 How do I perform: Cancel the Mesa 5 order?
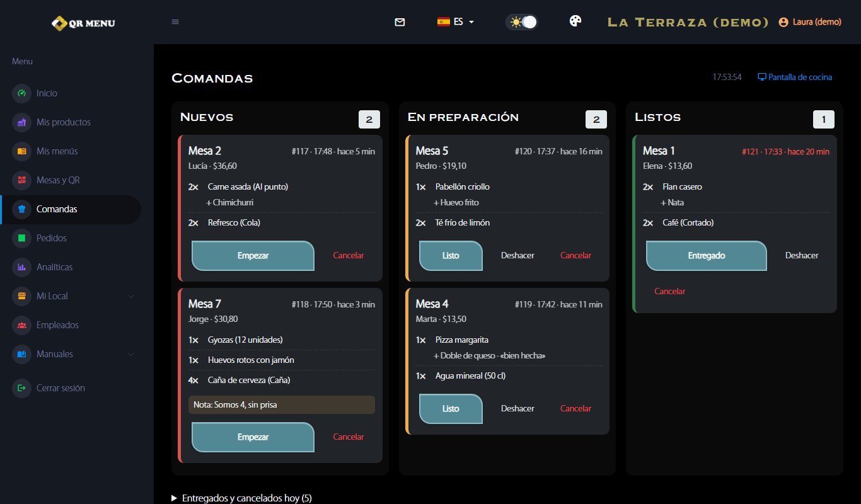coord(575,256)
